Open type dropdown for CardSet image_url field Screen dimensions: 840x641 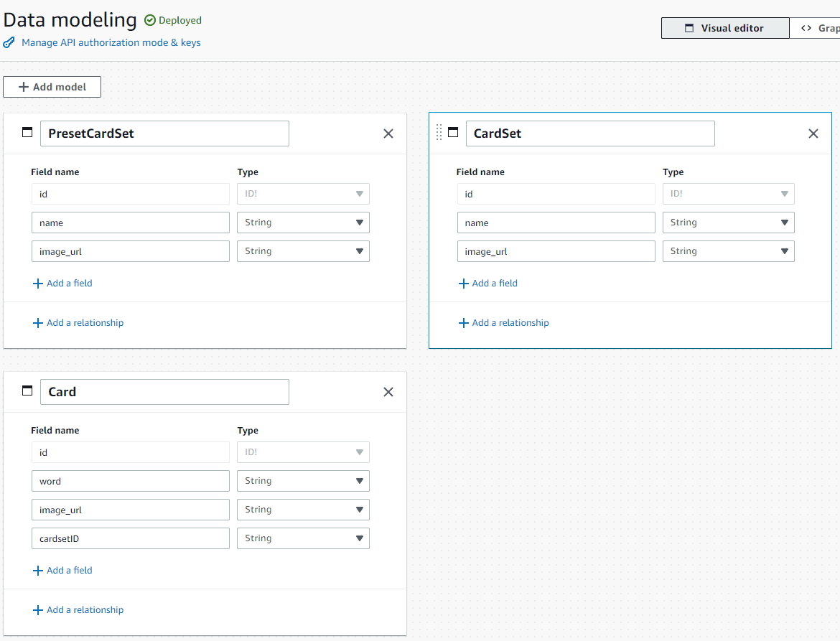click(x=728, y=251)
